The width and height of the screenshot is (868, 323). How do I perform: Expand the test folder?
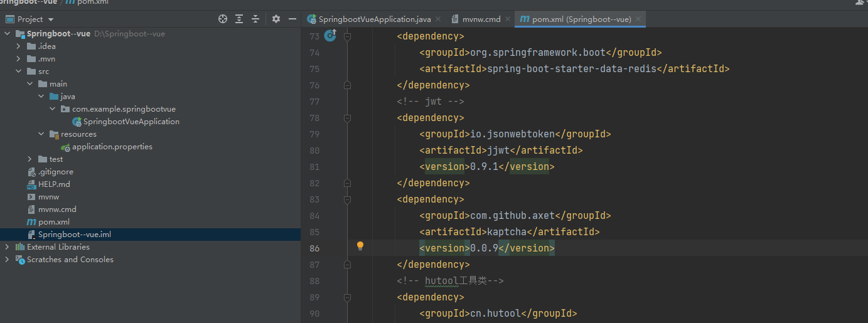pyautogui.click(x=30, y=159)
